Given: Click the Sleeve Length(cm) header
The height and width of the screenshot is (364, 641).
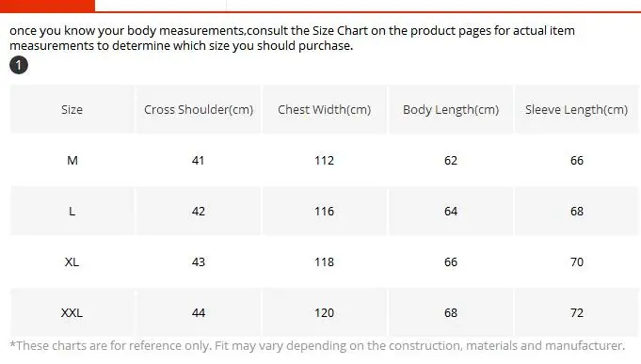Looking at the screenshot, I should click(x=576, y=109).
